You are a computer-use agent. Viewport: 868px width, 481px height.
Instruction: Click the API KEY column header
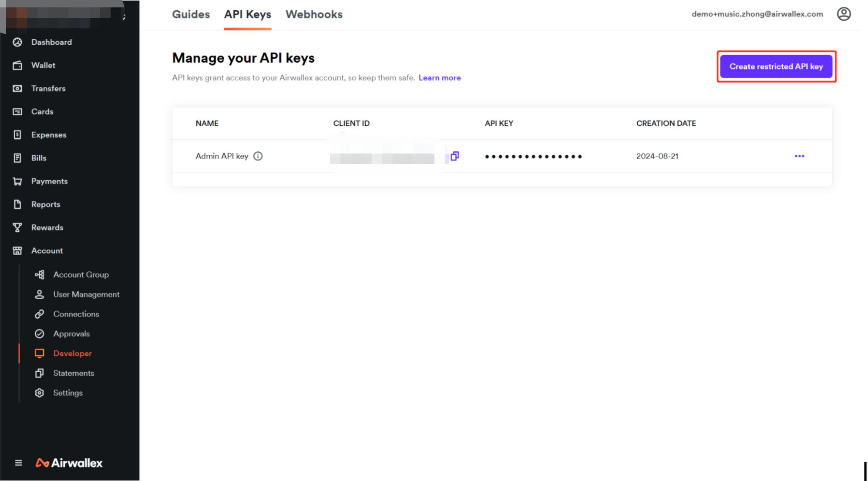coord(499,124)
